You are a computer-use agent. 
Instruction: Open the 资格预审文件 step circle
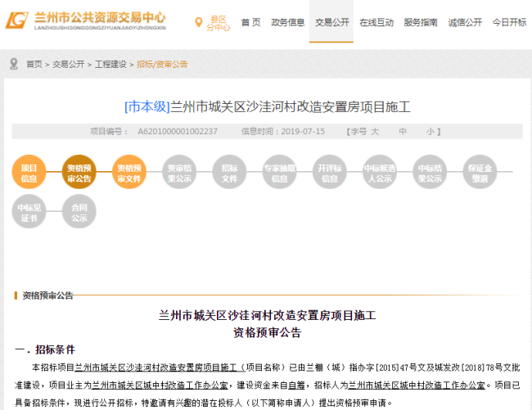(x=129, y=173)
